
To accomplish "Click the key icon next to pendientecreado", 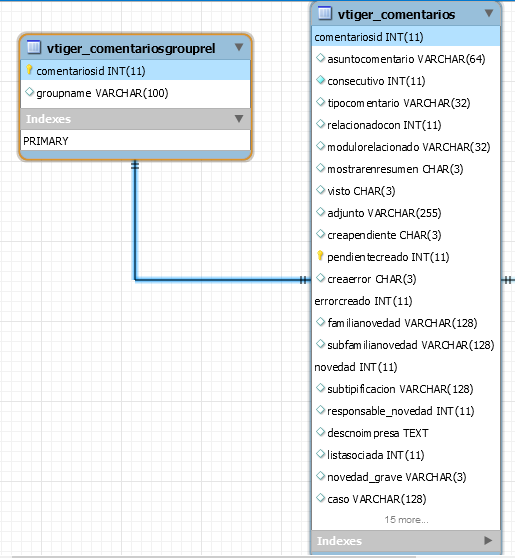I will click(x=320, y=256).
